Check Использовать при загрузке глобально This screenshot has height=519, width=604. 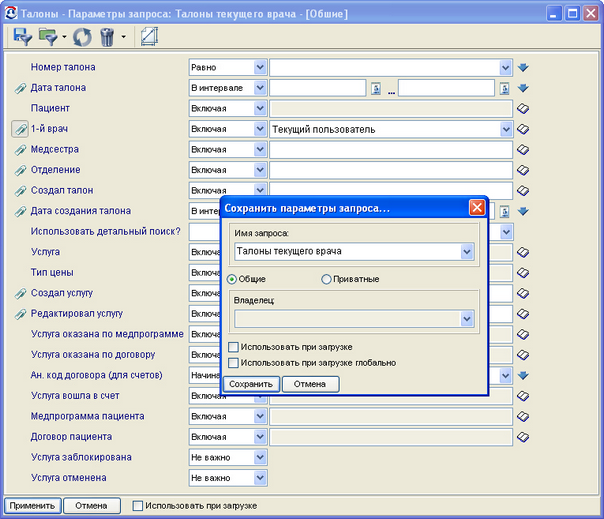click(x=233, y=363)
